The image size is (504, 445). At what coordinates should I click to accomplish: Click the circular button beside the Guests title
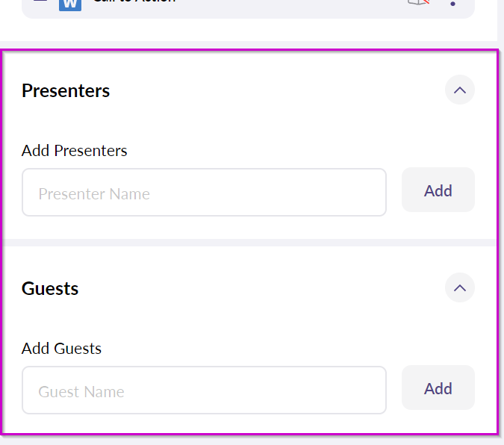click(x=460, y=287)
